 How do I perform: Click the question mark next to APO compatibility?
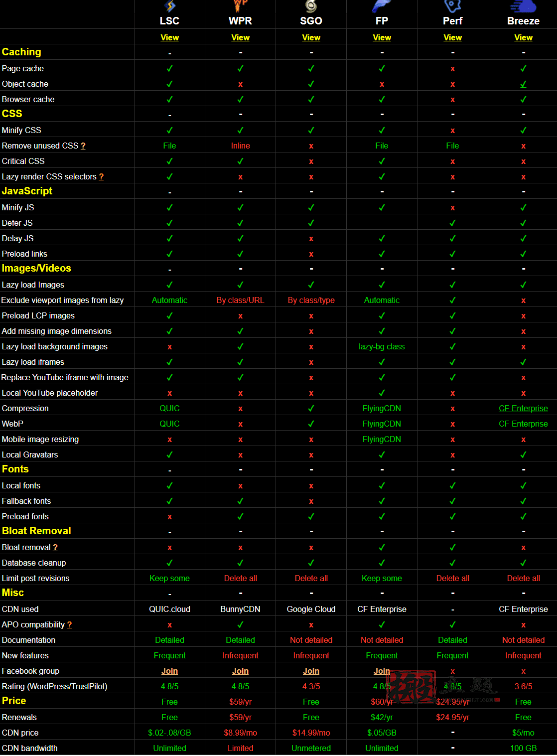[x=69, y=624]
